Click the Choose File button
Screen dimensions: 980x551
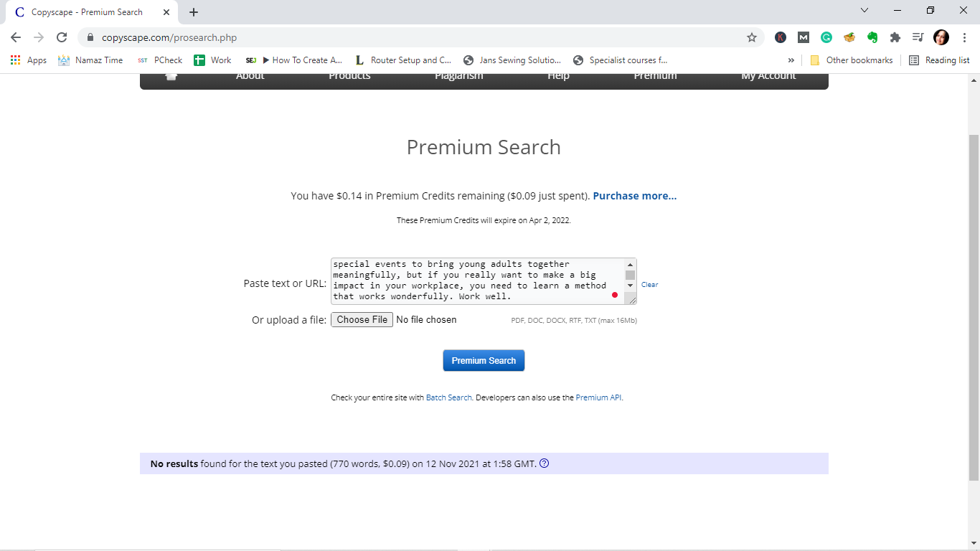coord(362,320)
